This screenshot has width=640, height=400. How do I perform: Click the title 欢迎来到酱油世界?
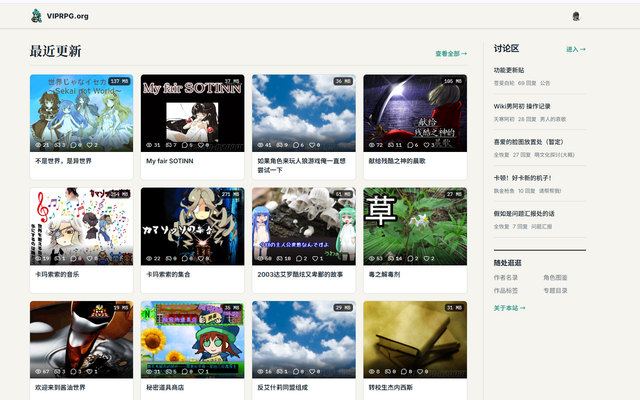(x=60, y=387)
